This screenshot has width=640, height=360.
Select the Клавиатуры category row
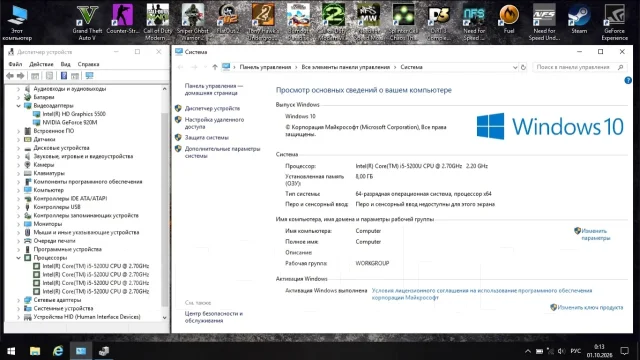point(49,173)
